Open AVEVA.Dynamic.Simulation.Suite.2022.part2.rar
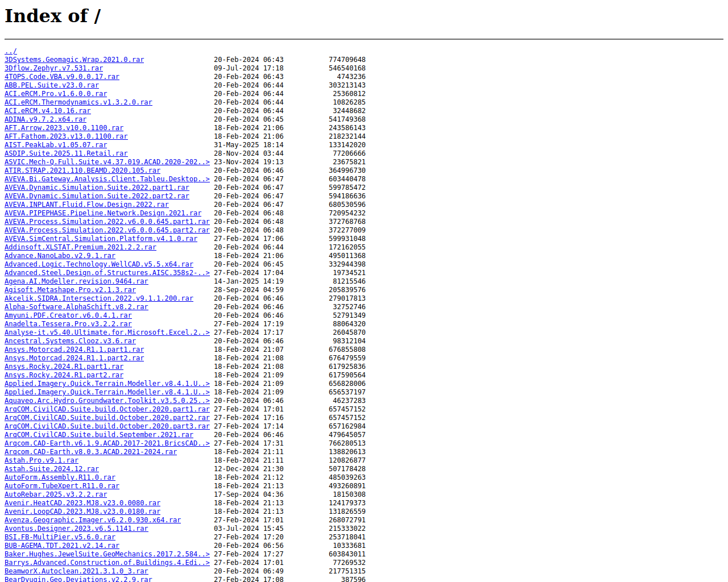728x582 pixels. click(97, 196)
